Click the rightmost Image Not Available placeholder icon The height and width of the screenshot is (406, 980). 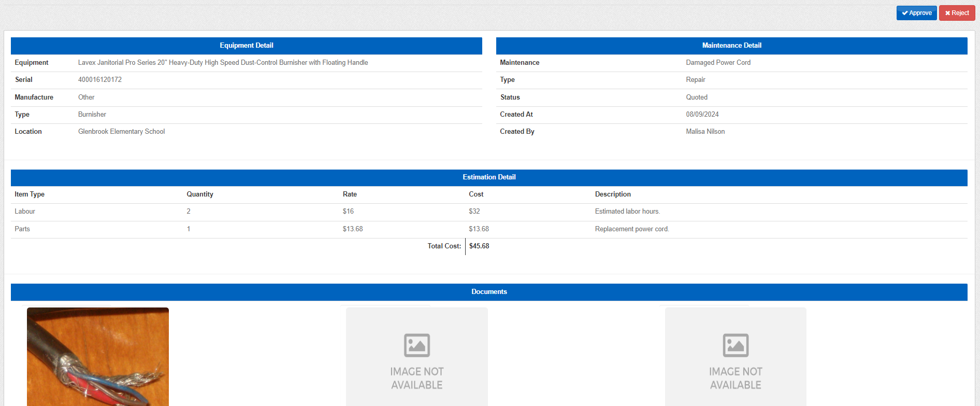tap(736, 345)
